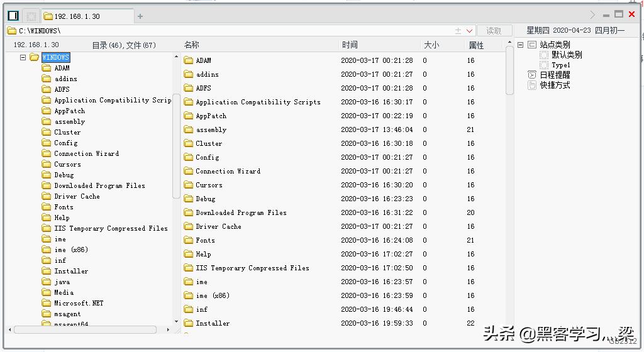The image size is (644, 352).
Task: Click the tree's horizontal scrollbar right arrow
Action: click(167, 329)
